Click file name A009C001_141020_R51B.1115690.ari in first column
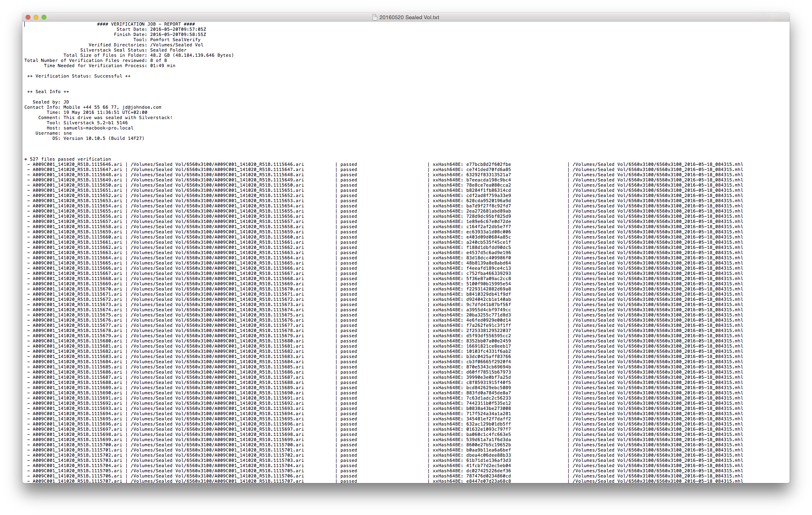Image resolution: width=812 pixels, height=515 pixels. 78,393
